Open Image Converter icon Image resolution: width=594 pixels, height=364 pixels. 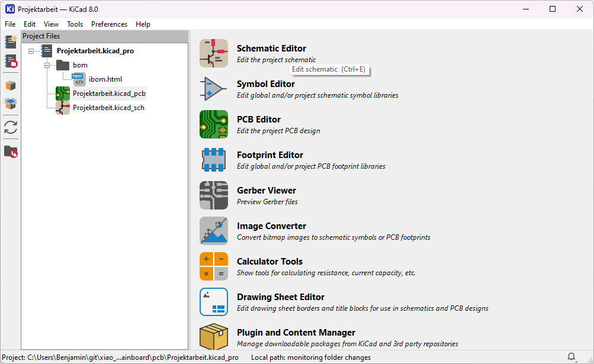pyautogui.click(x=214, y=231)
